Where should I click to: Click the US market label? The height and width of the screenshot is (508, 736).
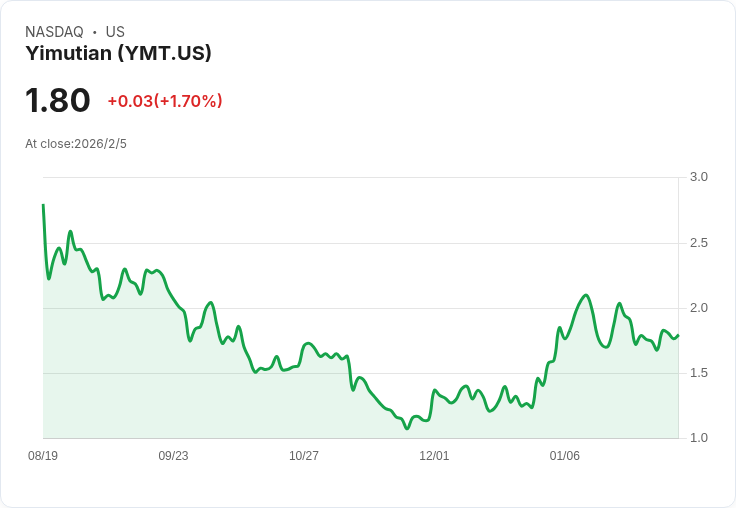[x=115, y=31]
